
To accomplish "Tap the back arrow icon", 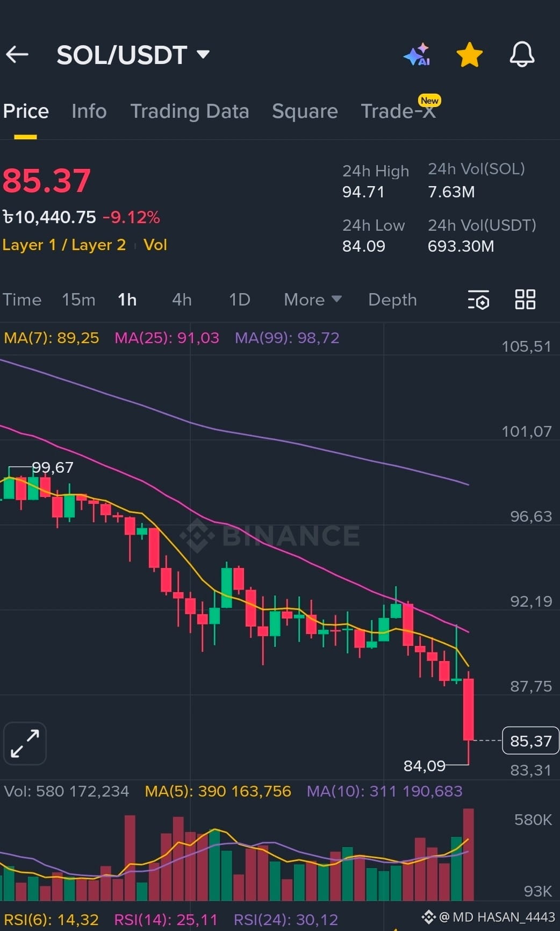I will (17, 54).
